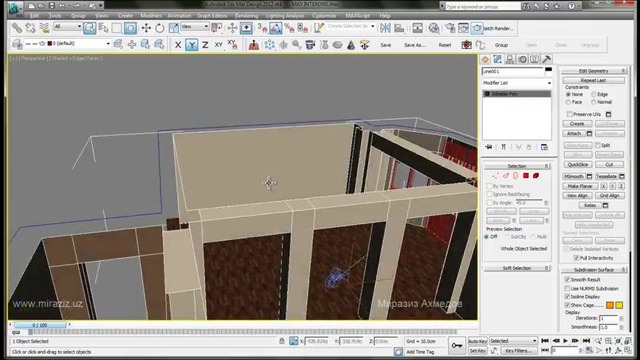Open the Modifier List dropdown
This screenshot has width=640, height=360.
point(517,83)
